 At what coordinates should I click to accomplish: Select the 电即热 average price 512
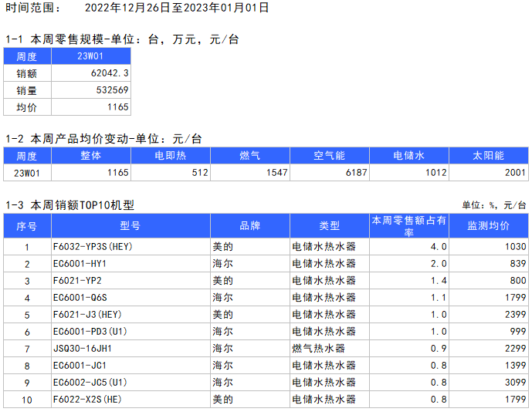pyautogui.click(x=200, y=172)
